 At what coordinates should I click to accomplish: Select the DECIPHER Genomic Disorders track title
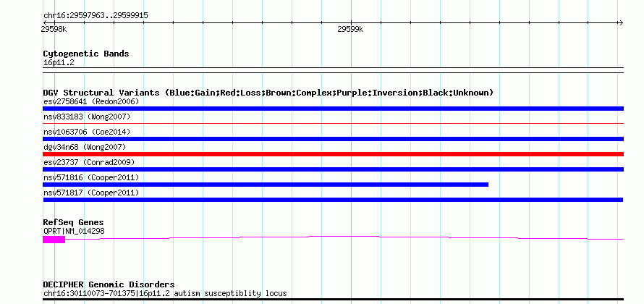tap(109, 284)
